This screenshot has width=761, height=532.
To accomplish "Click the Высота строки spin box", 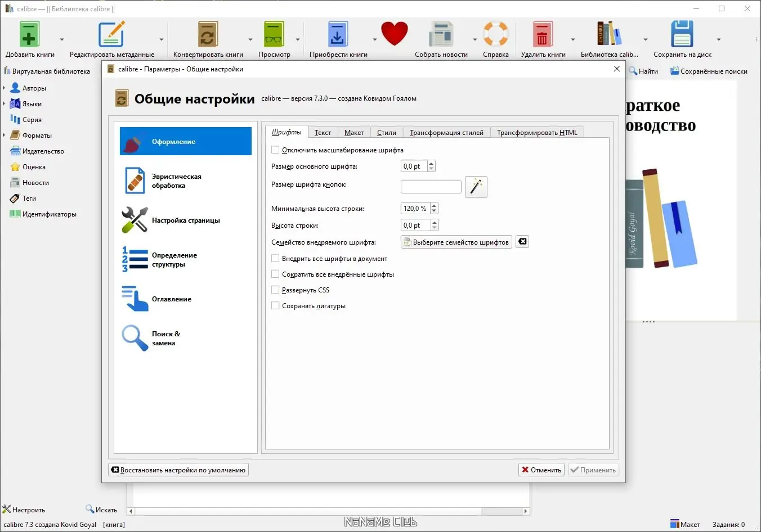I will point(419,226).
